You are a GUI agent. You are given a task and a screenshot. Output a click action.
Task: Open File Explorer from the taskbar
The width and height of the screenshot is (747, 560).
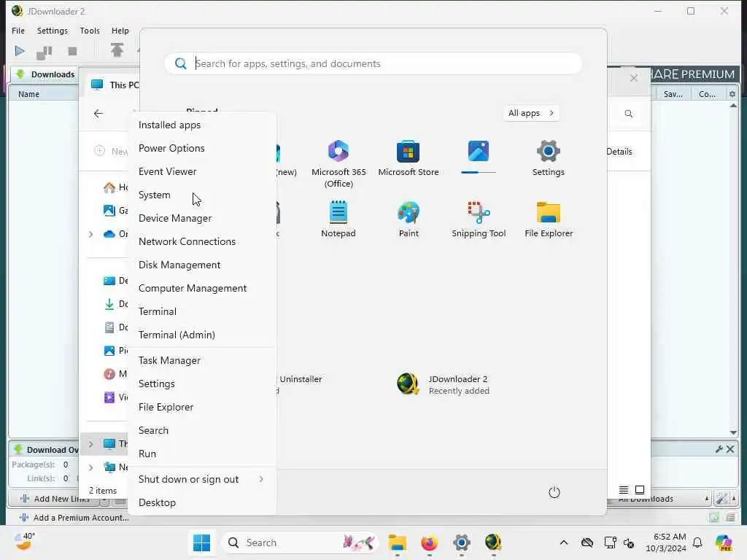[398, 542]
